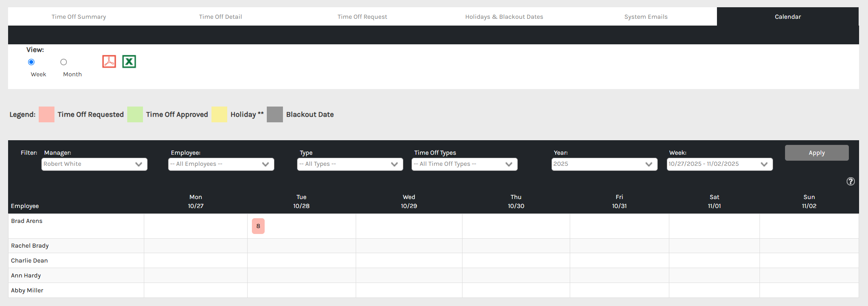The image size is (868, 306).
Task: Go to the Time Off Request tab
Action: coord(362,17)
